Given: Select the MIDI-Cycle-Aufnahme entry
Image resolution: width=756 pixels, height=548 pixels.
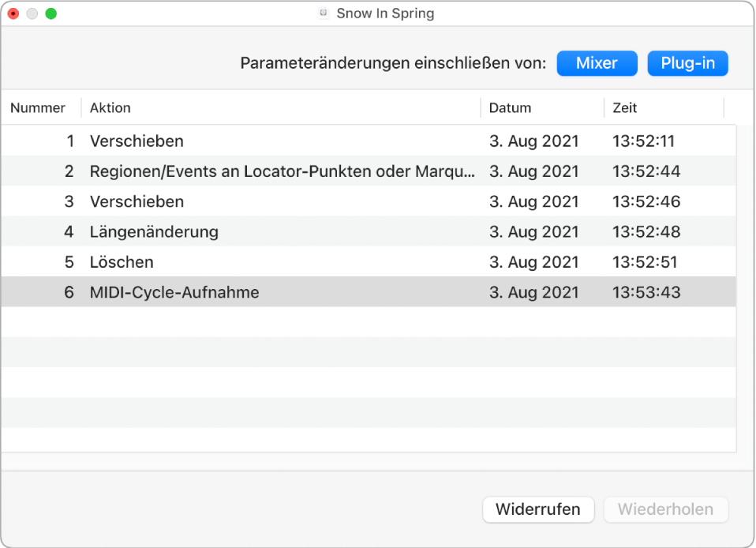Looking at the screenshot, I should (x=174, y=292).
